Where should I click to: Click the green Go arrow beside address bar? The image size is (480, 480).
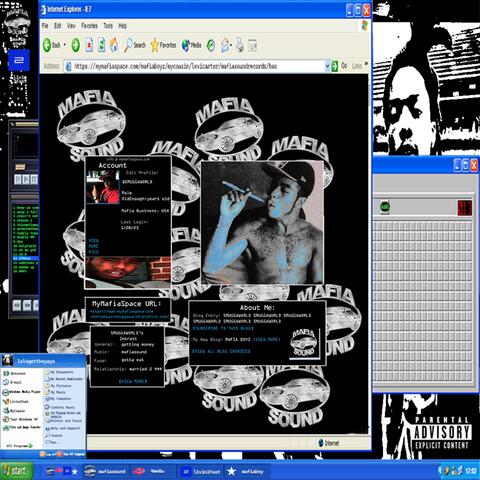coord(335,66)
